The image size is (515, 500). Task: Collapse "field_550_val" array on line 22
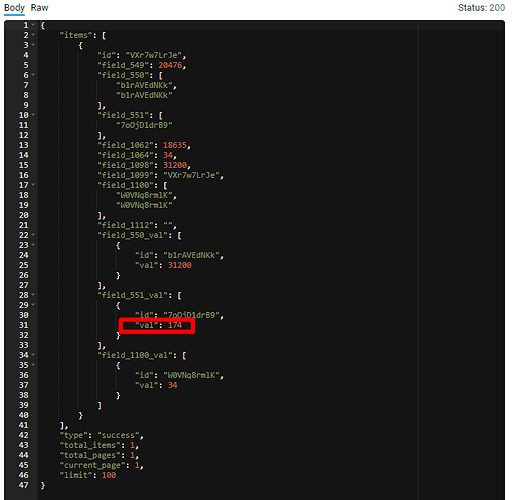coord(33,235)
